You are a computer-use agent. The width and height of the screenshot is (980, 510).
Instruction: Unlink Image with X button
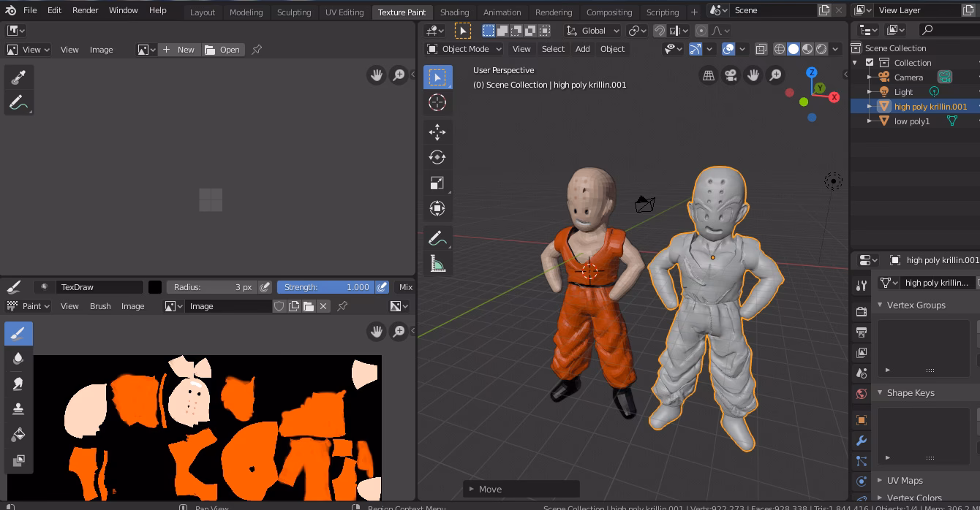323,306
